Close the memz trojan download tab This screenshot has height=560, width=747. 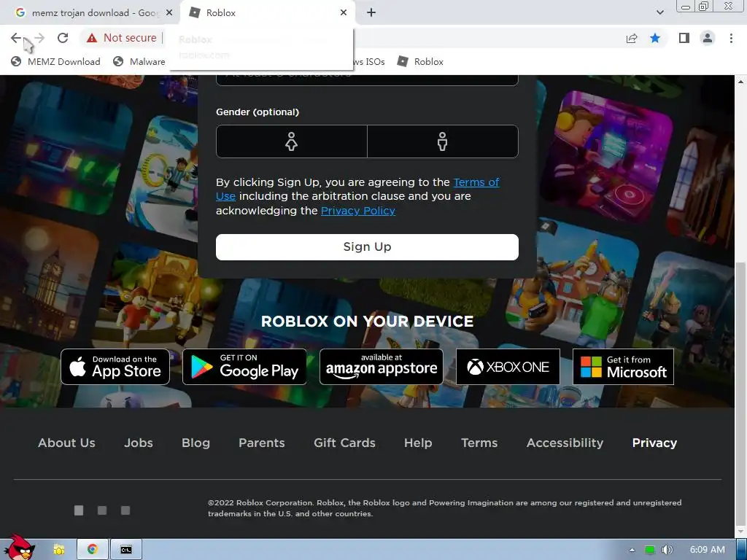169,13
